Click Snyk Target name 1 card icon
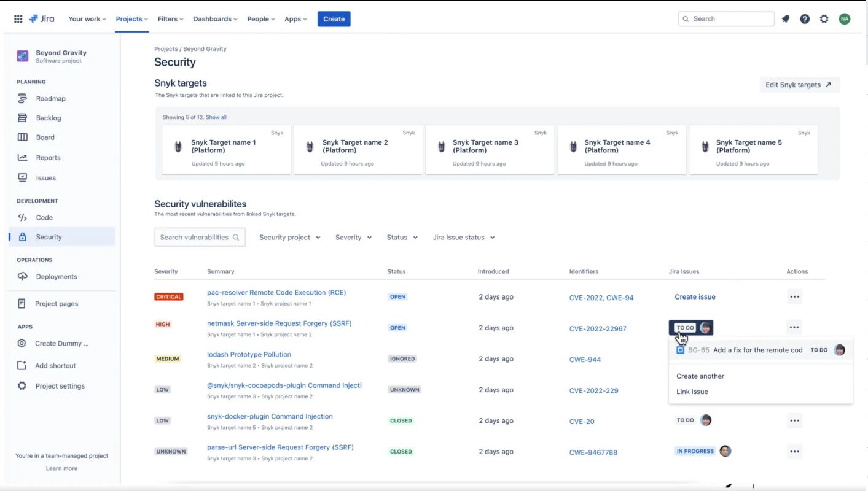This screenshot has height=491, width=868. point(178,147)
